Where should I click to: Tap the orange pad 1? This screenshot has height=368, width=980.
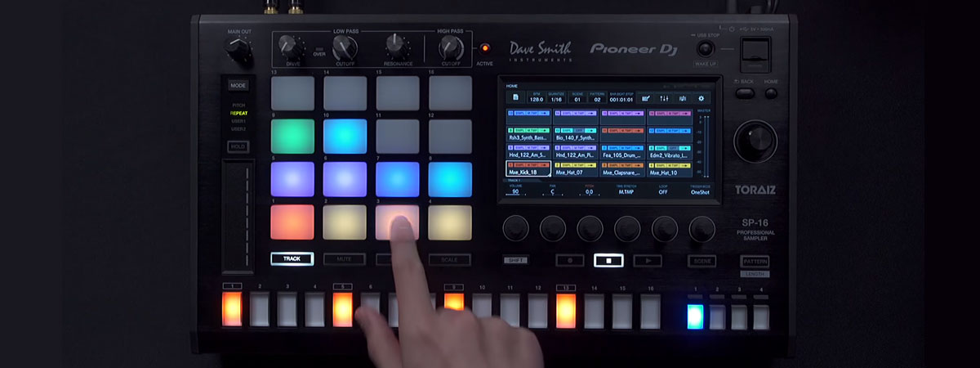click(292, 222)
